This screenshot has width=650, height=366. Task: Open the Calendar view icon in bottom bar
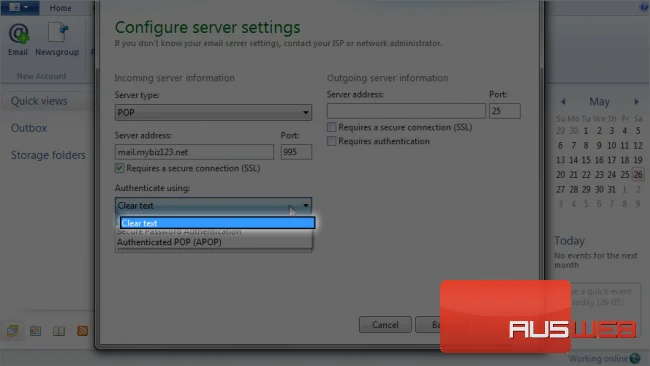(x=36, y=330)
